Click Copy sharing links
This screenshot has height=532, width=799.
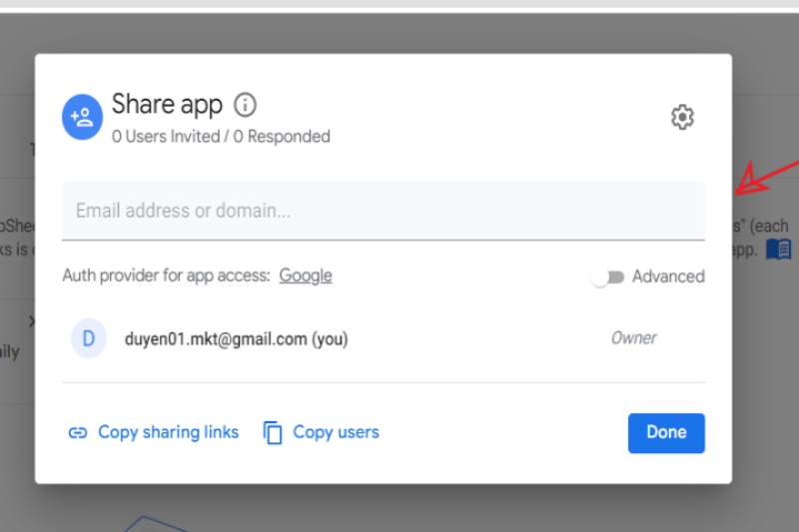click(x=154, y=432)
